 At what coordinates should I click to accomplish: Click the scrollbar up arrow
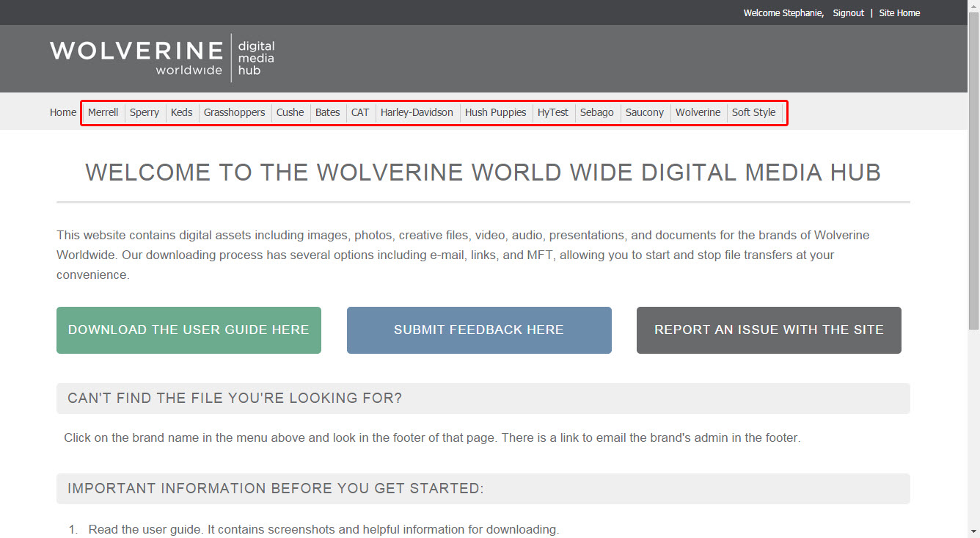(x=973, y=6)
